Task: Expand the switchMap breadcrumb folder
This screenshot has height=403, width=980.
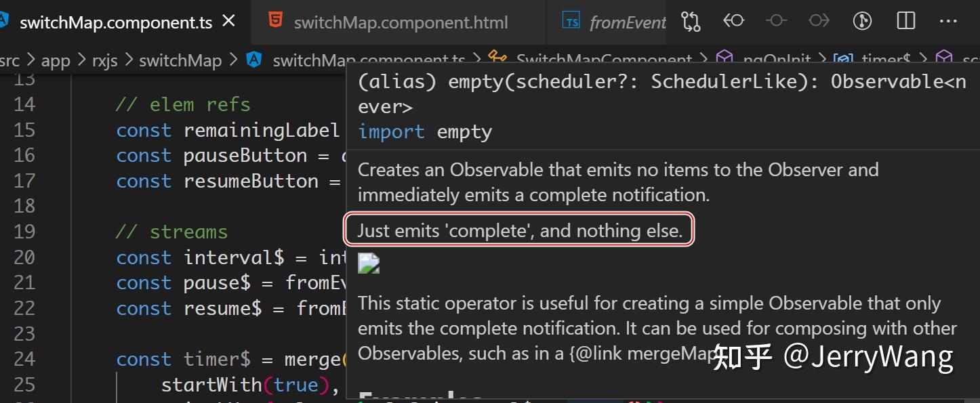Action: (180, 61)
